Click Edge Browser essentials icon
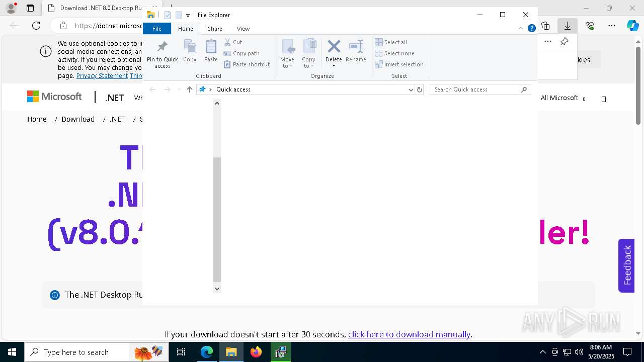The height and width of the screenshot is (362, 644). [590, 26]
